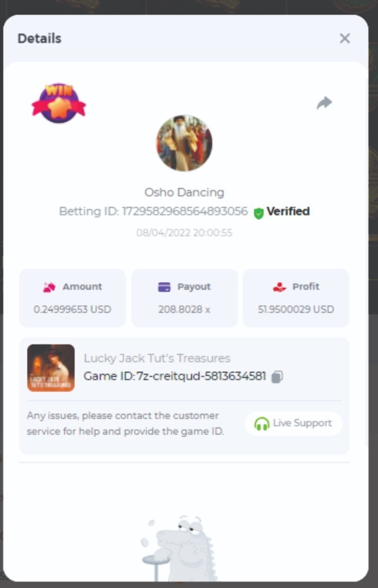Open Osho Dancing's profile avatar

coord(184,143)
